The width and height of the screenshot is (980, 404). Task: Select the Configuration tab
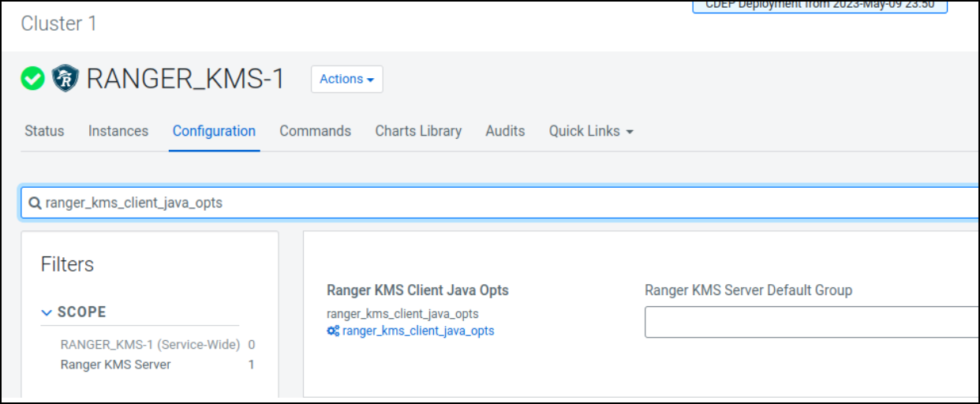214,131
